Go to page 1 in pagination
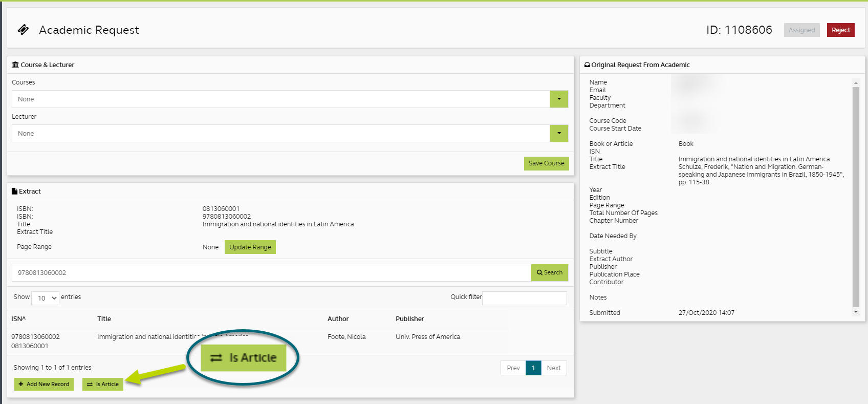Screen dimensions: 868x404 point(533,368)
